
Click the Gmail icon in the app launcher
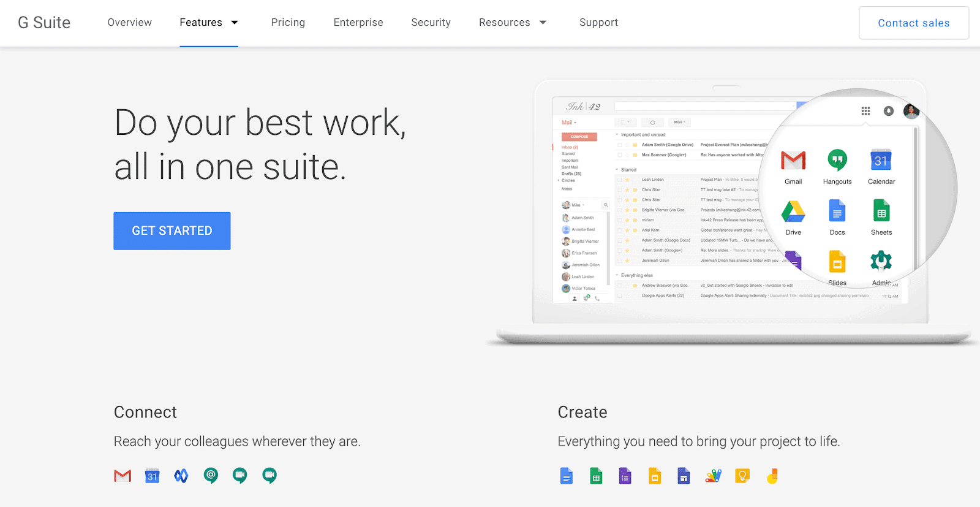(793, 161)
